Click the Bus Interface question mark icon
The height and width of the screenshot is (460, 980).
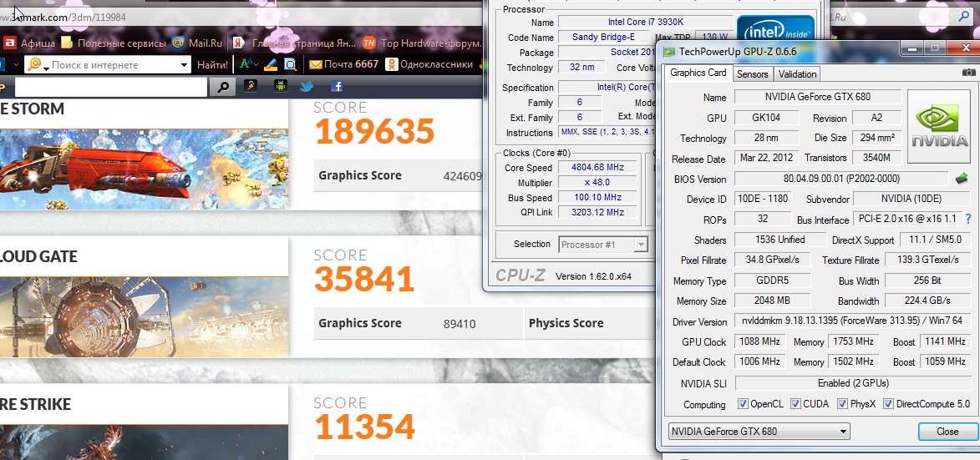pos(968,220)
